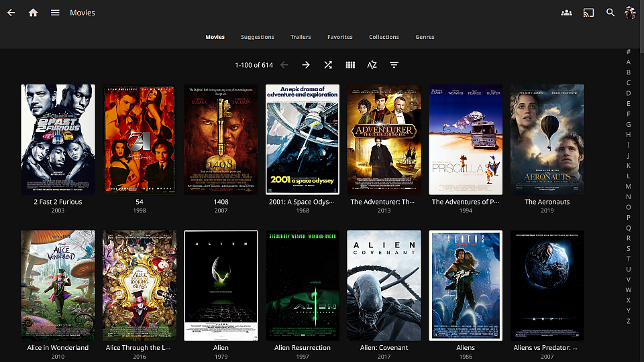Open the hamburger navigation menu
This screenshot has height=362, width=644.
tap(55, 13)
